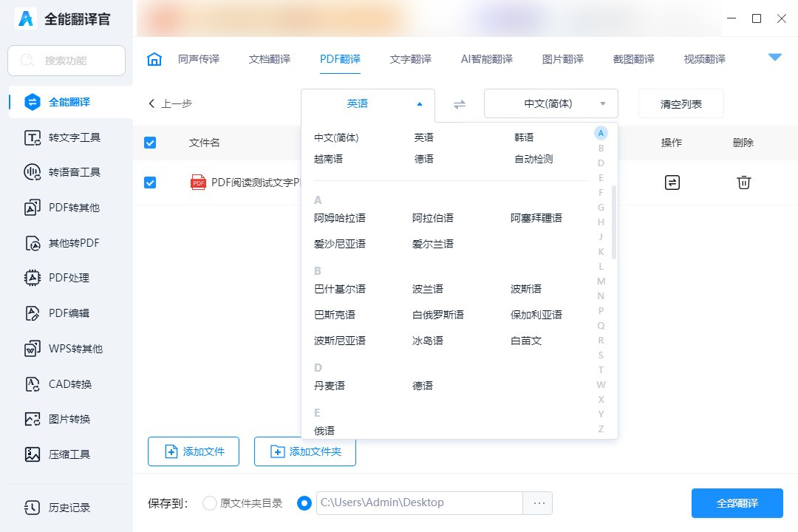Select the 转文字工具 sidebar tool
The height and width of the screenshot is (532, 798).
66,137
